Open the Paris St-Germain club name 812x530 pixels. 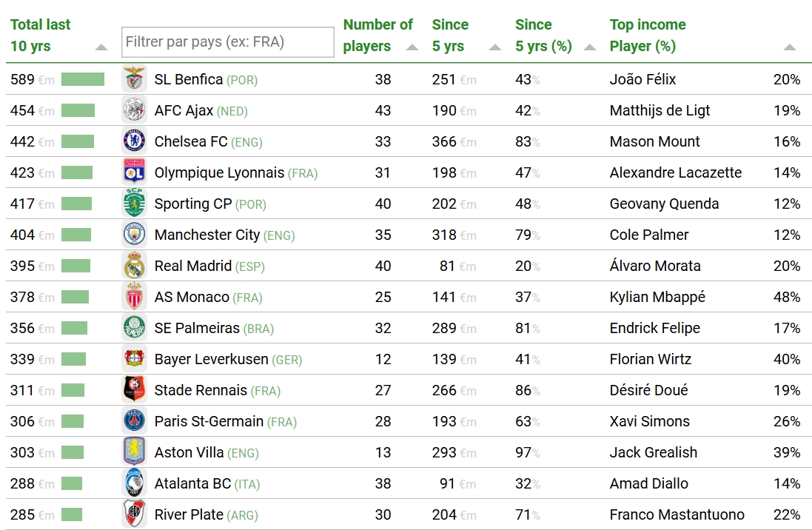(x=209, y=421)
